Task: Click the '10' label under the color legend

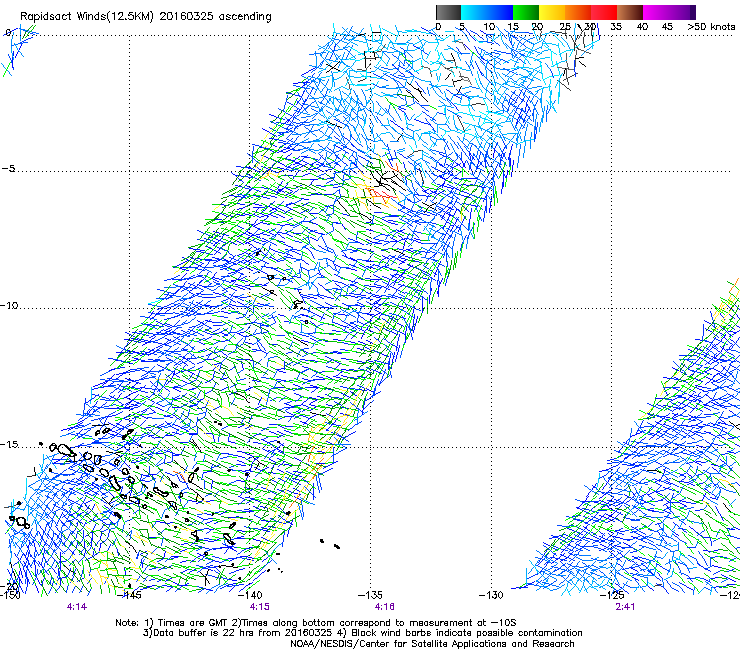Action: click(x=489, y=26)
